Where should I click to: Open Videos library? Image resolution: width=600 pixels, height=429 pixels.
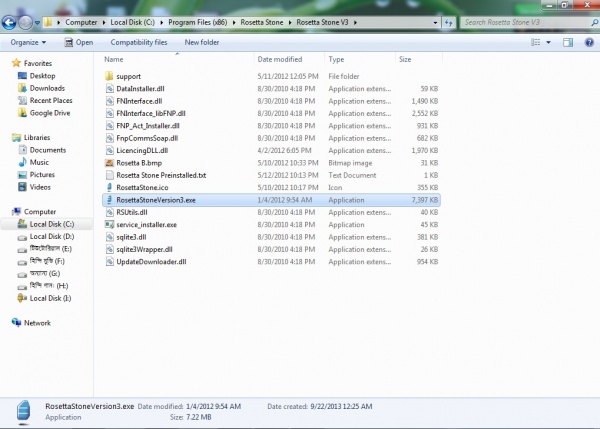[x=40, y=187]
